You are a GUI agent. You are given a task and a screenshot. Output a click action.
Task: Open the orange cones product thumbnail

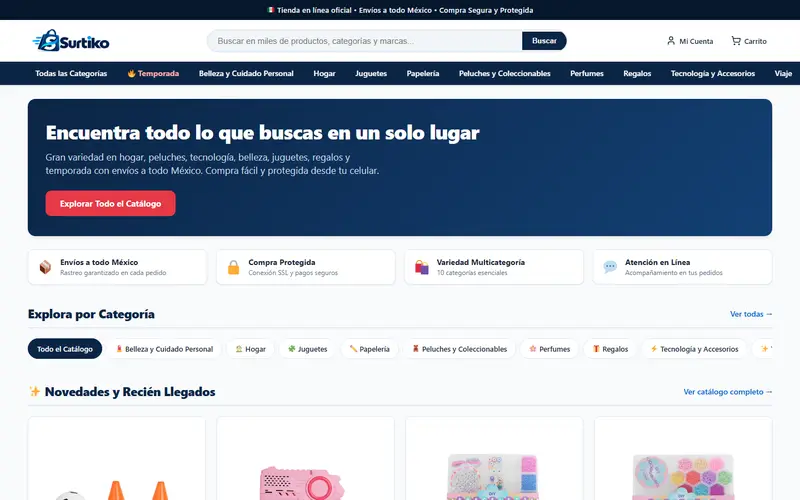coord(117,459)
